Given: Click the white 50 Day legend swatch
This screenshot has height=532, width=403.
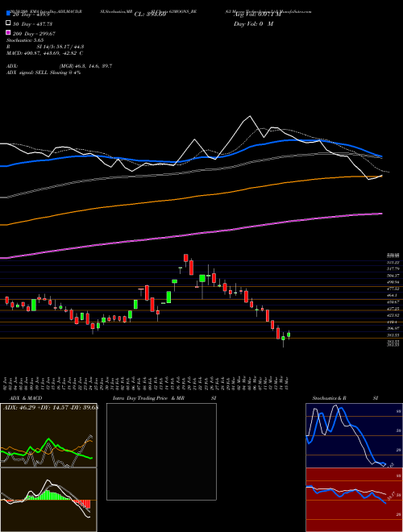Looking at the screenshot, I should pyautogui.click(x=8, y=23).
